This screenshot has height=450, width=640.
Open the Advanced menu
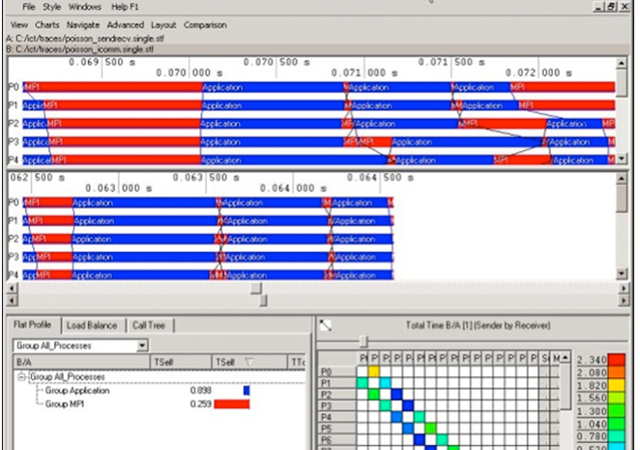tap(125, 25)
